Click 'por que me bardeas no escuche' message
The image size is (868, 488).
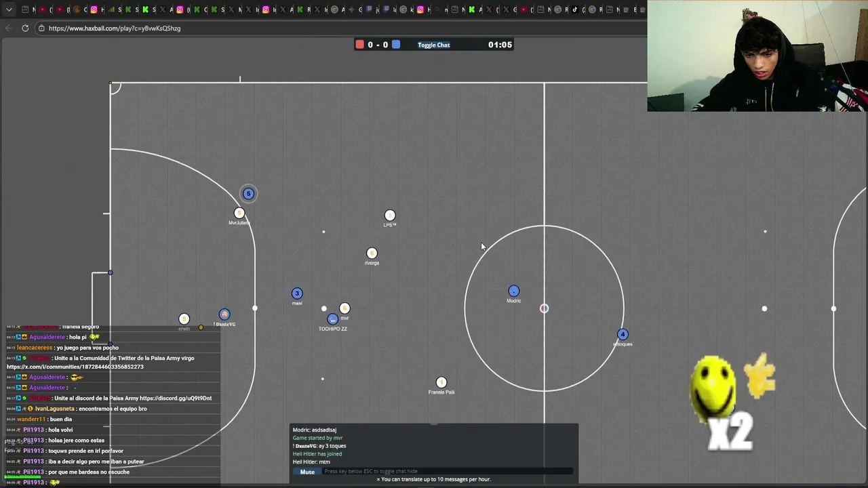[89, 472]
